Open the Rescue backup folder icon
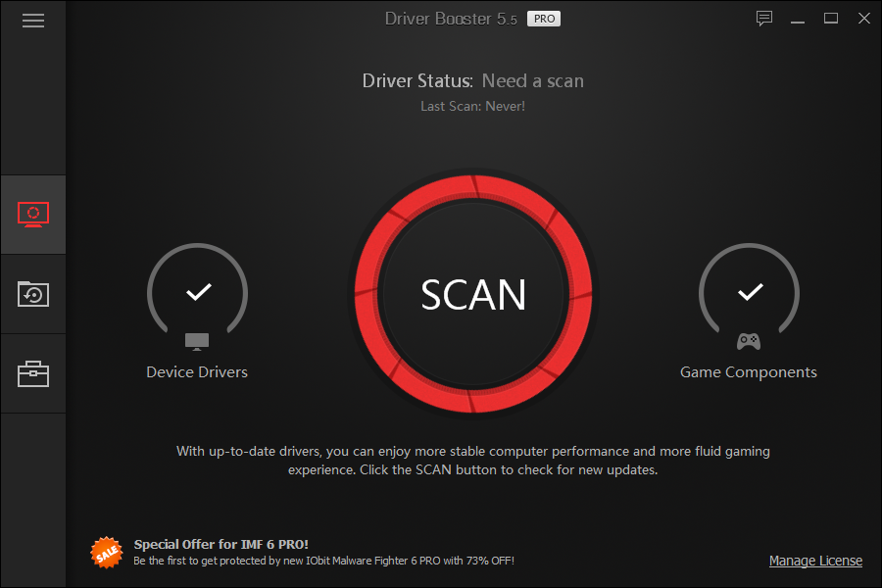The width and height of the screenshot is (882, 588). (33, 294)
